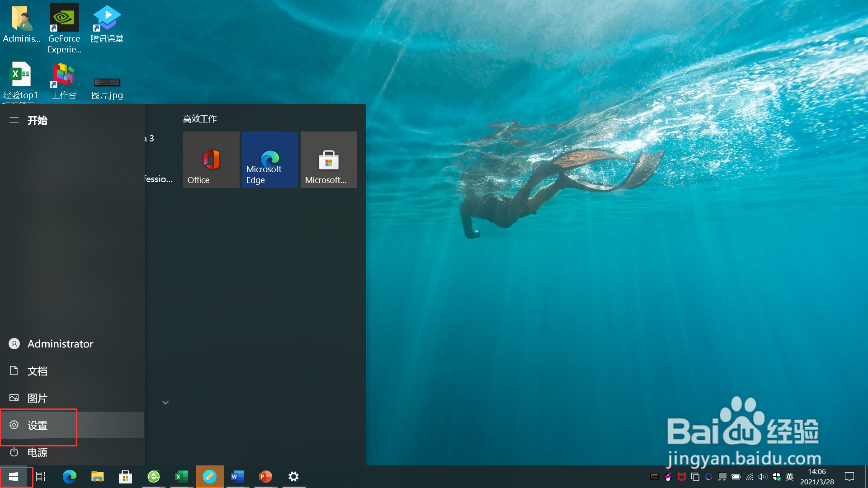
Task: Click the speaker volume icon
Action: pyautogui.click(x=763, y=477)
